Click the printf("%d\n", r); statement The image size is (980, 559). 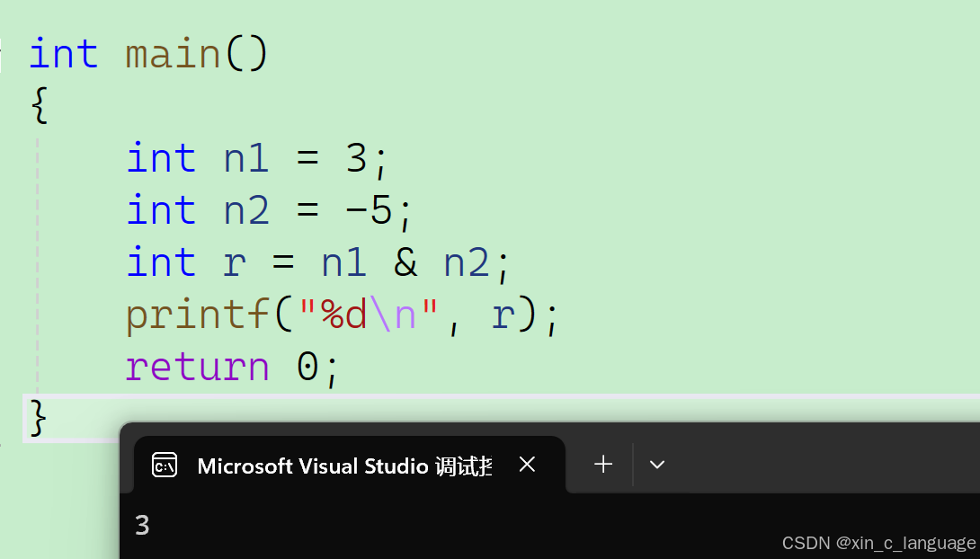[343, 315]
